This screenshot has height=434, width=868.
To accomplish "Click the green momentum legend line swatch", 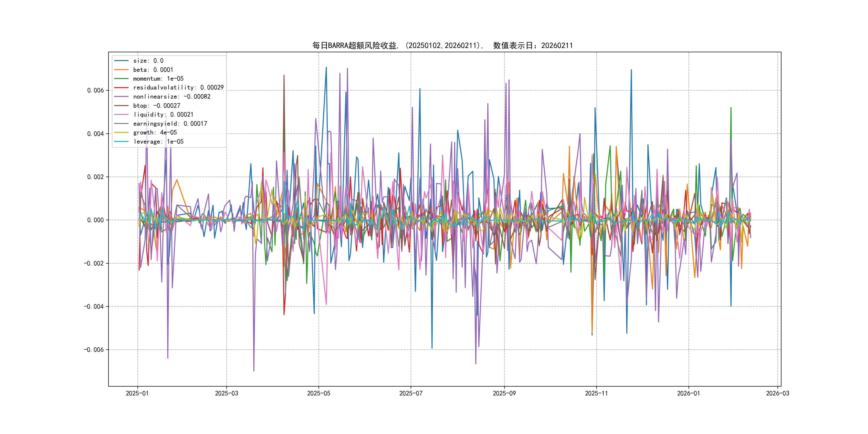I will pyautogui.click(x=121, y=78).
